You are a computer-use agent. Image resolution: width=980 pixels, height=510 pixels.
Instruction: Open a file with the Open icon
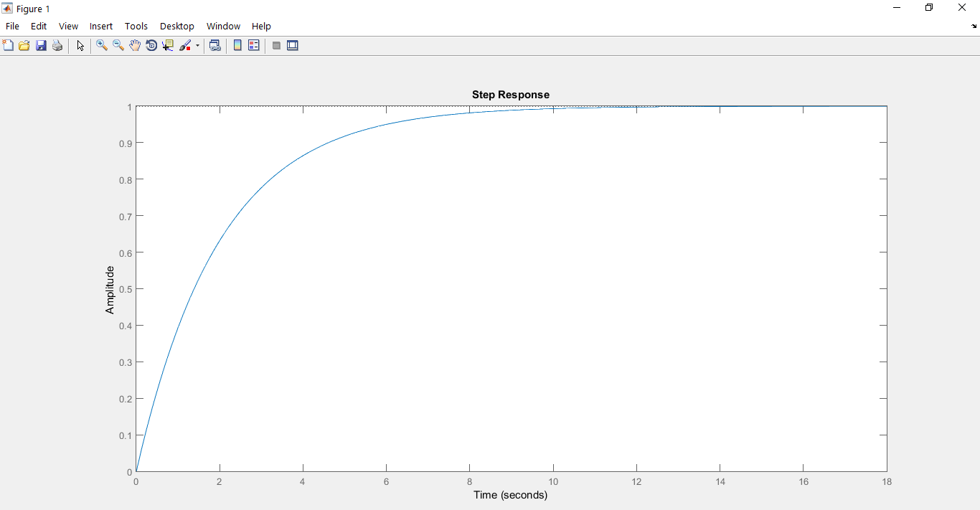(24, 45)
